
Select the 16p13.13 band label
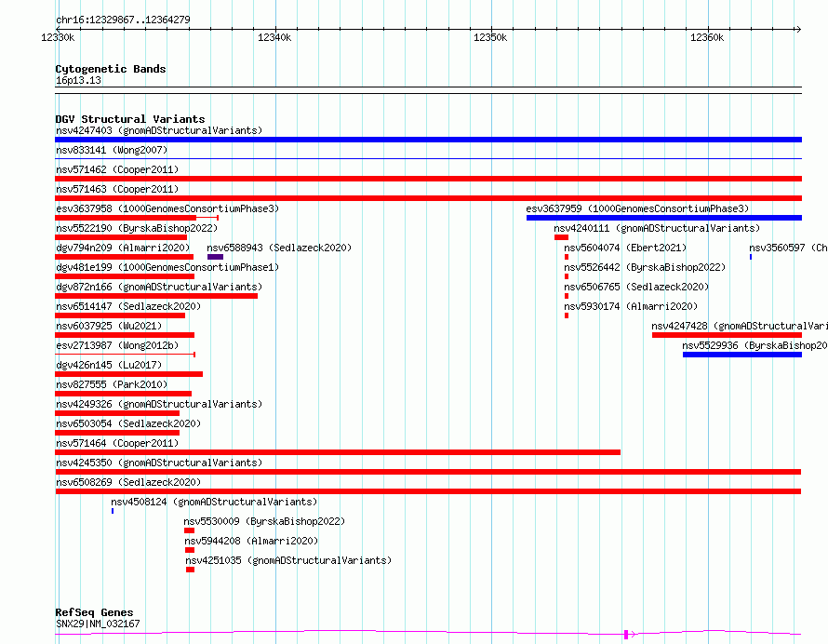[x=78, y=81]
